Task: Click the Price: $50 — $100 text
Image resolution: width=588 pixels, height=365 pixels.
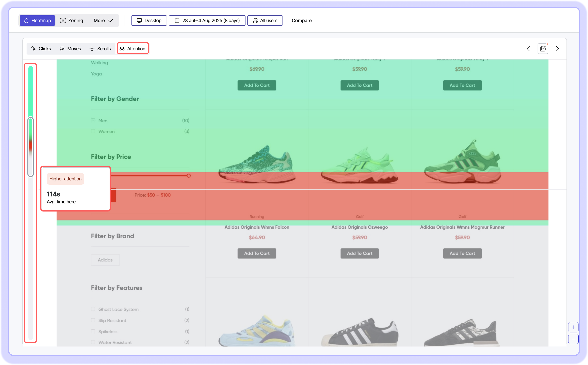Action: tap(152, 195)
